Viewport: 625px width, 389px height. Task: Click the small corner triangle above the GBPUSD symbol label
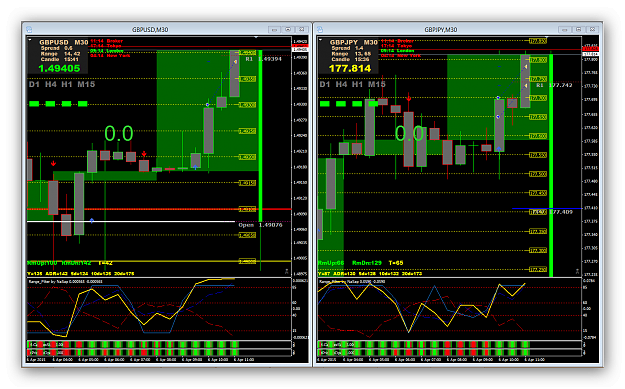(x=29, y=39)
